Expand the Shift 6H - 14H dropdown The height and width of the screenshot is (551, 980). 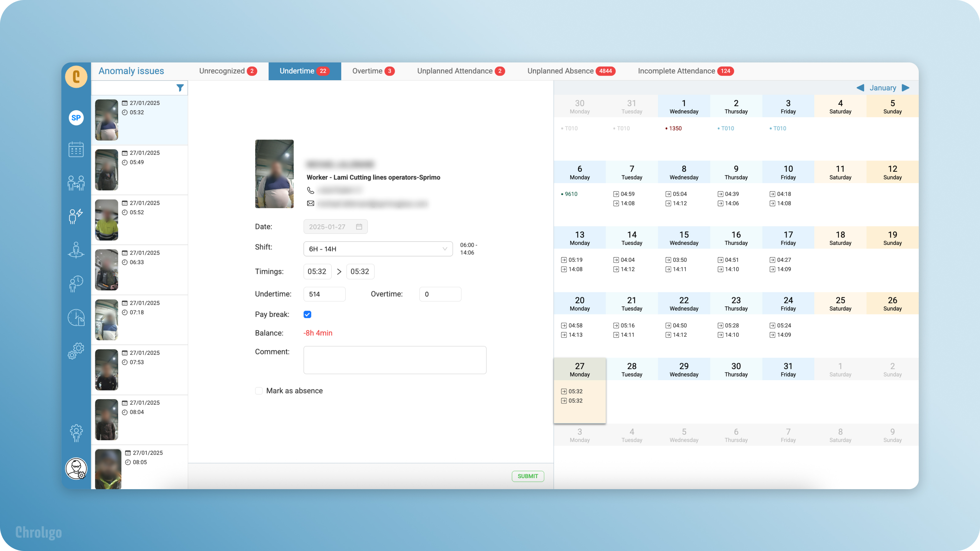point(378,249)
